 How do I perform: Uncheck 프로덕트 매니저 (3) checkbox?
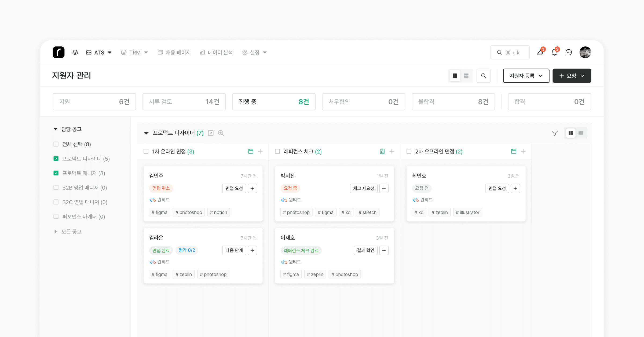(x=56, y=173)
